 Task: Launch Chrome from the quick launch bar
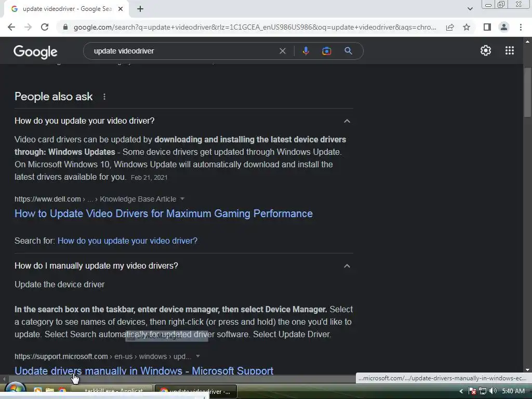pyautogui.click(x=62, y=391)
